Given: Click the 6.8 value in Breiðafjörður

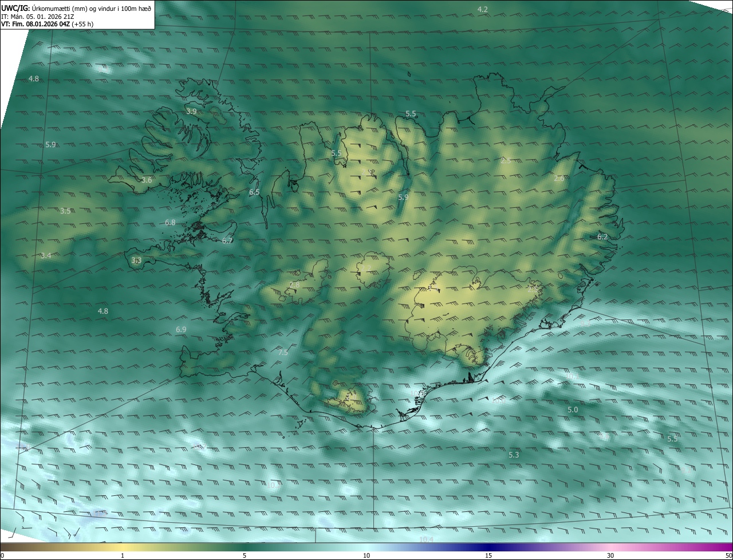Looking at the screenshot, I should pyautogui.click(x=170, y=222).
